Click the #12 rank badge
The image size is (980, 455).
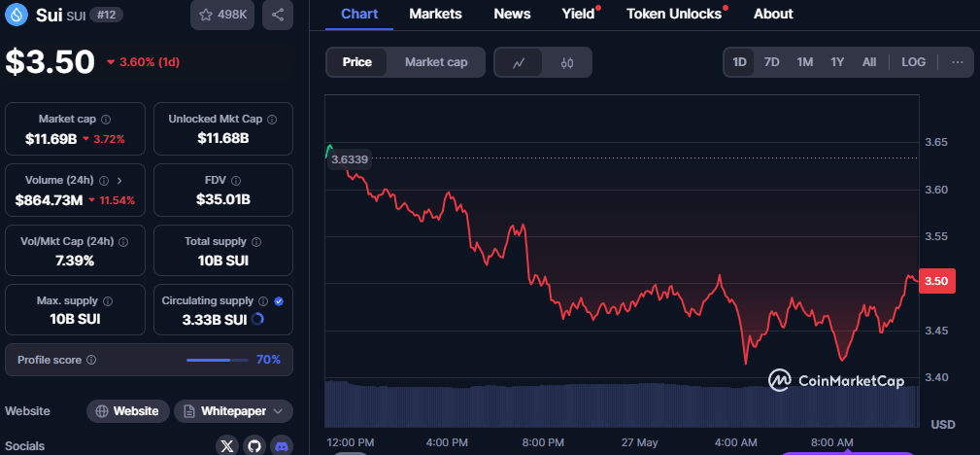[x=106, y=15]
